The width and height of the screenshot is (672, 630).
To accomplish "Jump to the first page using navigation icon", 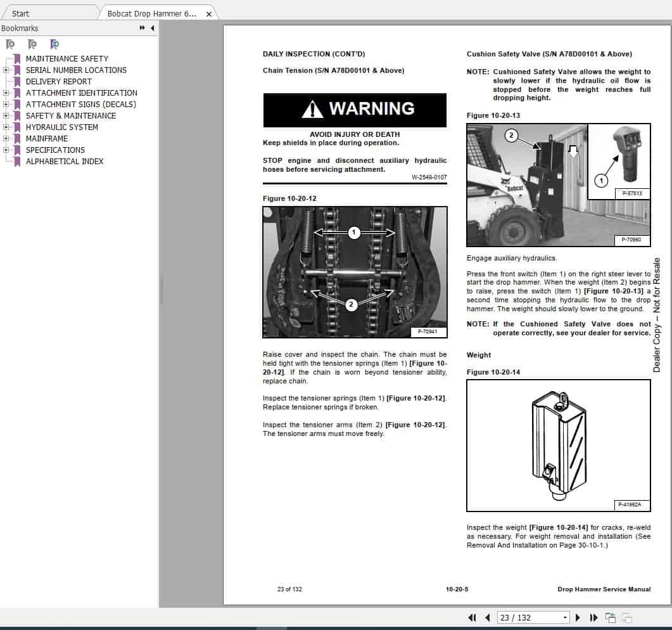I will (x=471, y=617).
